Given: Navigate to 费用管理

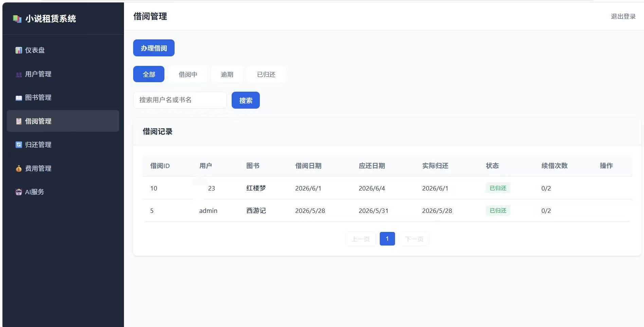Looking at the screenshot, I should [63, 168].
